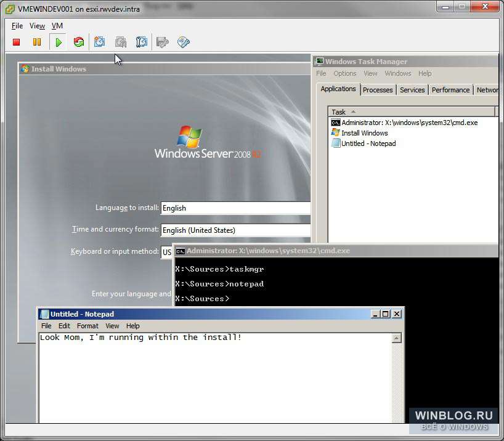Close the VMware console window
Image resolution: width=504 pixels, height=441 pixels.
[x=485, y=6]
